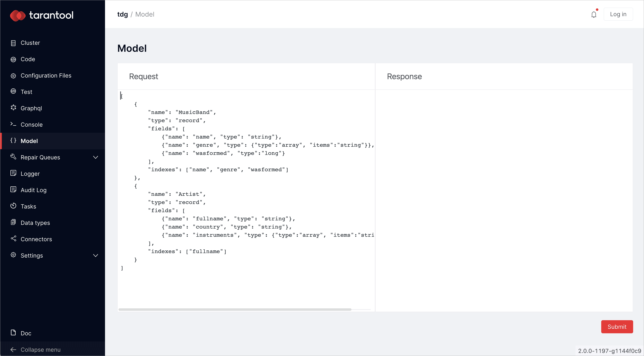Click version label 2.0.0-1197-g1144f0c9

(609, 351)
